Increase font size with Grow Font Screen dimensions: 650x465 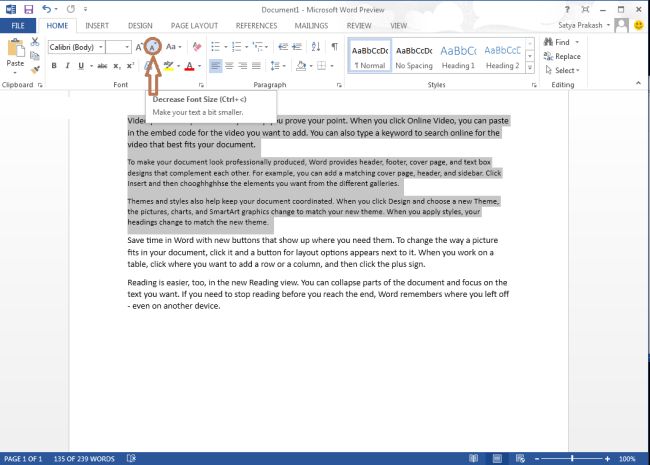click(x=139, y=47)
